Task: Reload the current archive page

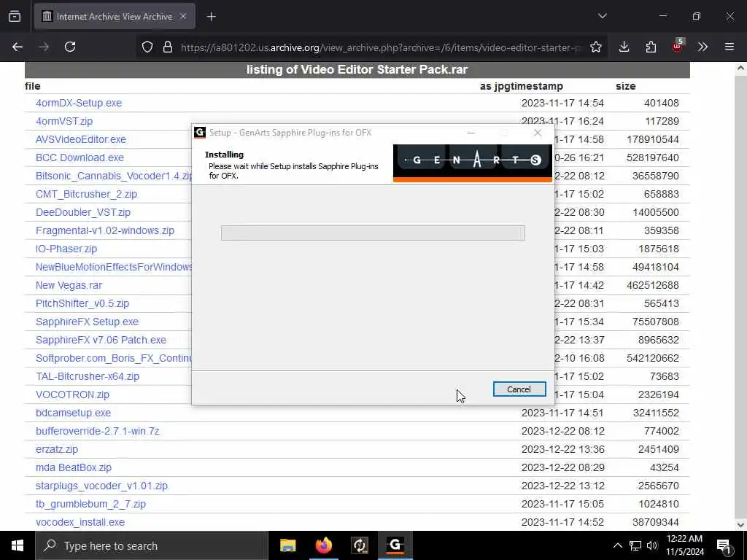Action: point(70,47)
